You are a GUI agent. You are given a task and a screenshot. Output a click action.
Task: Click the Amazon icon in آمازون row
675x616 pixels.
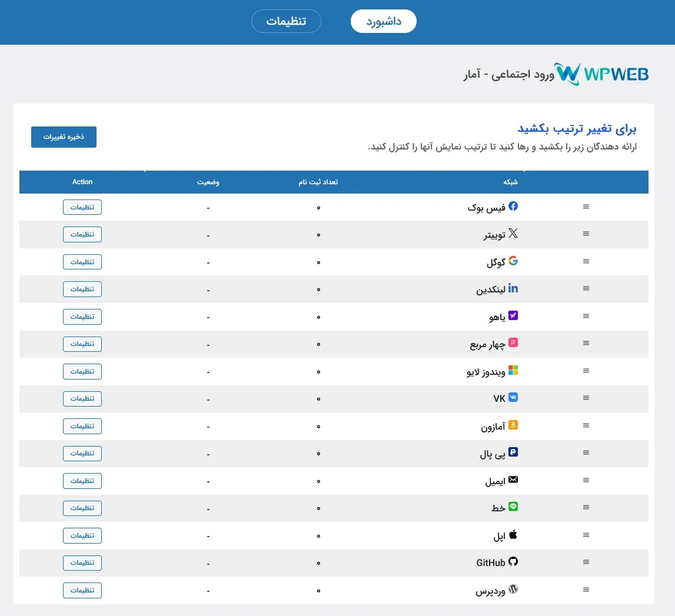point(513,425)
